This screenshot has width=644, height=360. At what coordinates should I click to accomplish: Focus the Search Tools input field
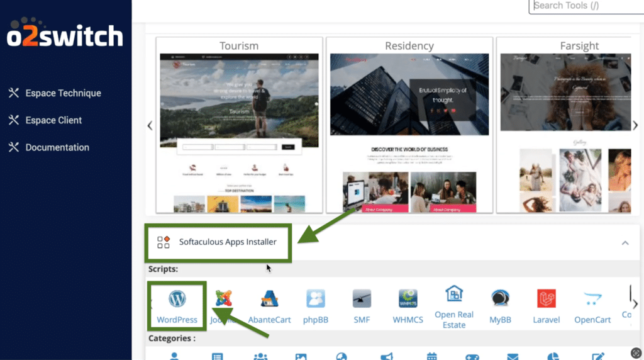click(587, 6)
